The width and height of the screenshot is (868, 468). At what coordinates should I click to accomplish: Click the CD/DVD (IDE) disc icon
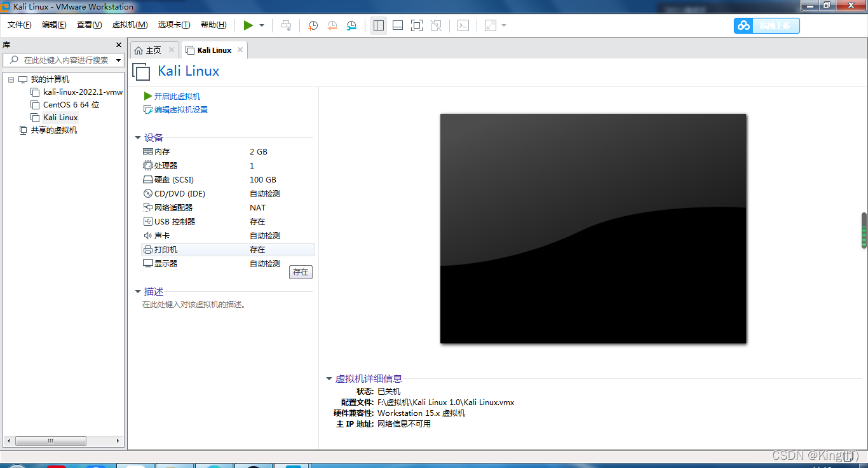tap(148, 194)
